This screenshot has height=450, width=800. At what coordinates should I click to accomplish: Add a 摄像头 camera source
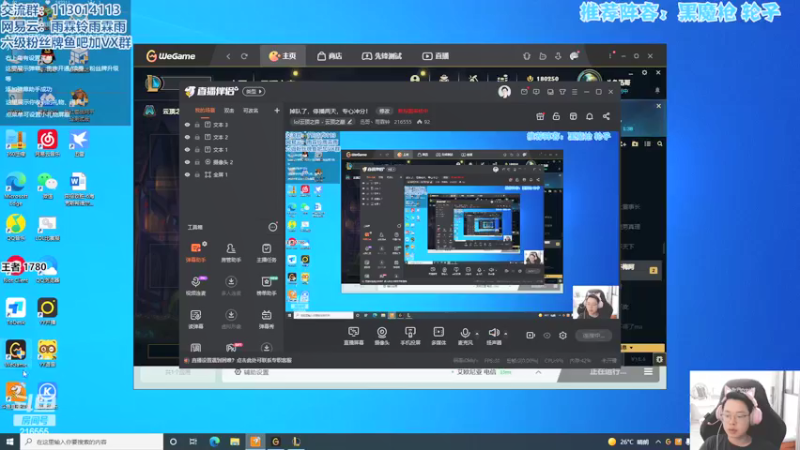click(382, 336)
